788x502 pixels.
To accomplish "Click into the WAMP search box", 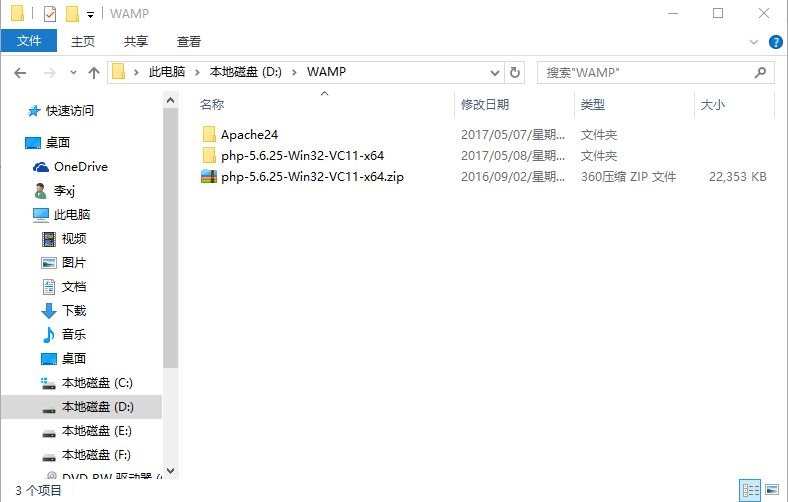I will [656, 73].
